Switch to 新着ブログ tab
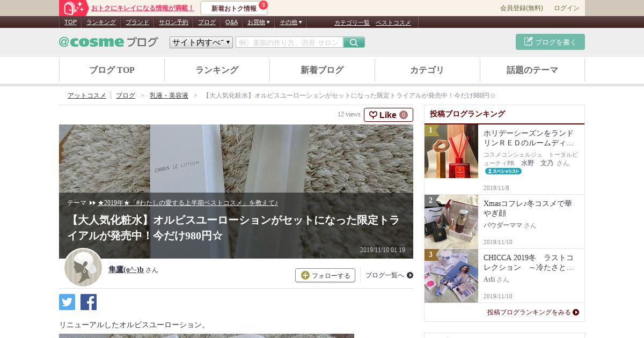Screen dimensions: 644x338 pos(322,70)
